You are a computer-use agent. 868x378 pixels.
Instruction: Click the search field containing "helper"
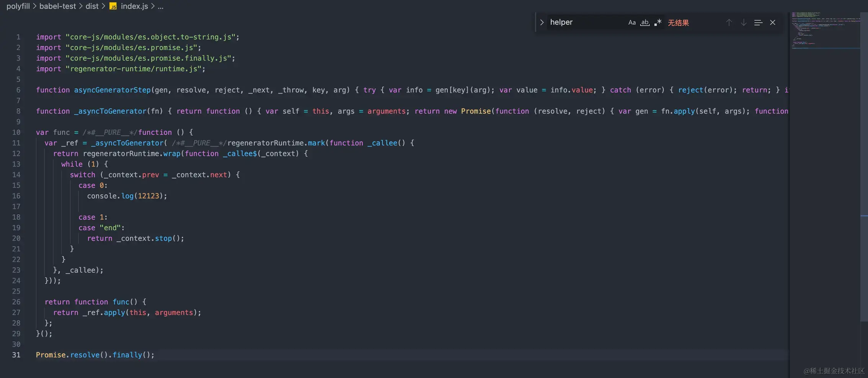[x=586, y=23]
